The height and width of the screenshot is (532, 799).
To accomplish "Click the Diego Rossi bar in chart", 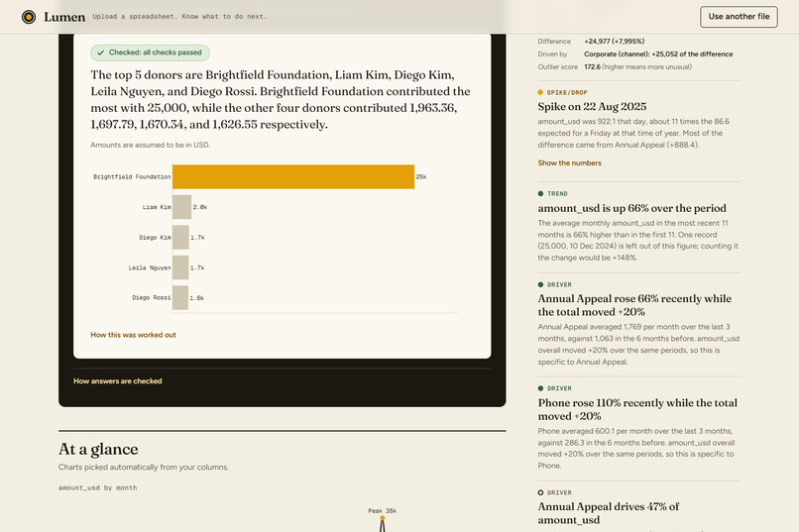I will click(179, 298).
